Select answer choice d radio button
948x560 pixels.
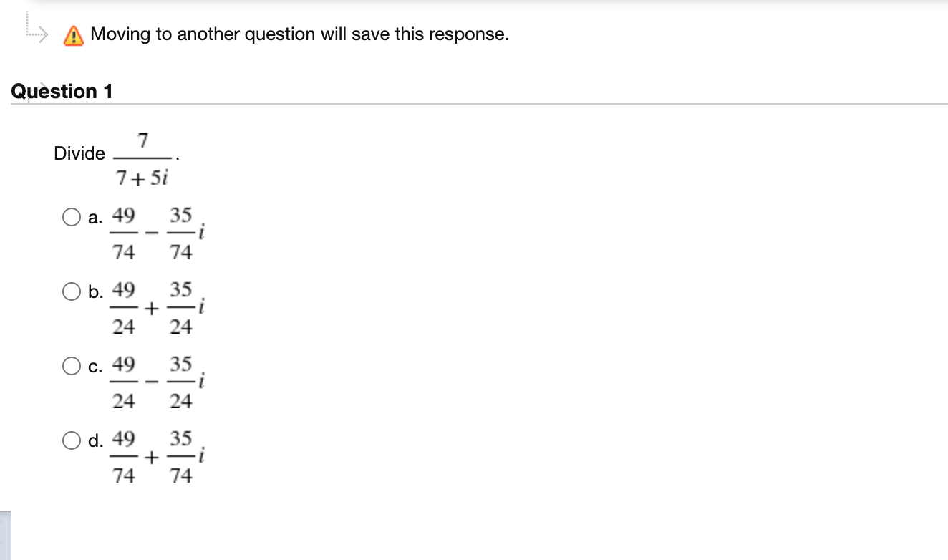(x=72, y=441)
